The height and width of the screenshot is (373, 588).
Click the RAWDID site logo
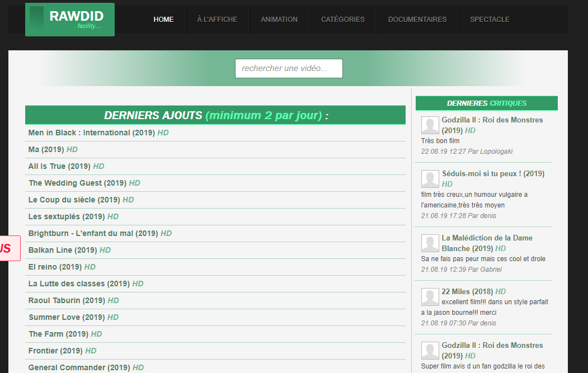tap(70, 20)
